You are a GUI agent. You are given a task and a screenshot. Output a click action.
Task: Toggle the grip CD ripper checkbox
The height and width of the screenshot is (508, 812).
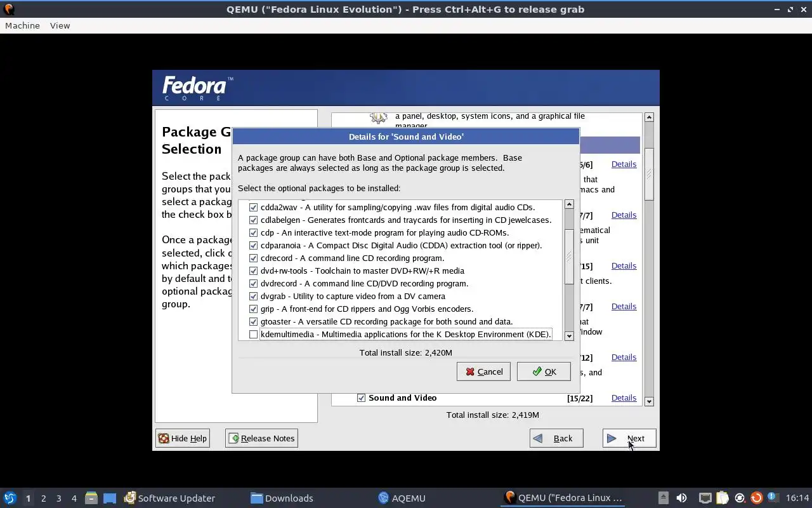coord(254,309)
